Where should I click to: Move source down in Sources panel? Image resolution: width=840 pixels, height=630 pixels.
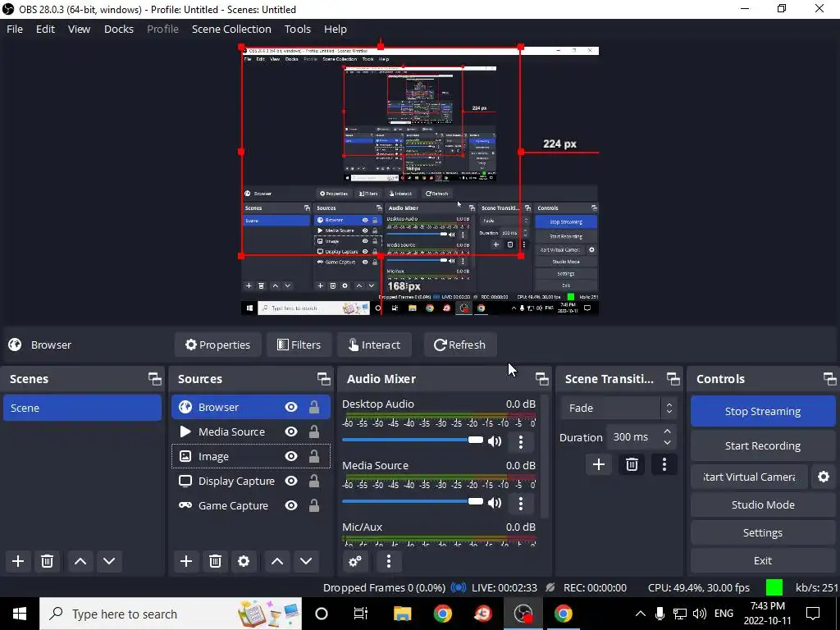click(306, 561)
